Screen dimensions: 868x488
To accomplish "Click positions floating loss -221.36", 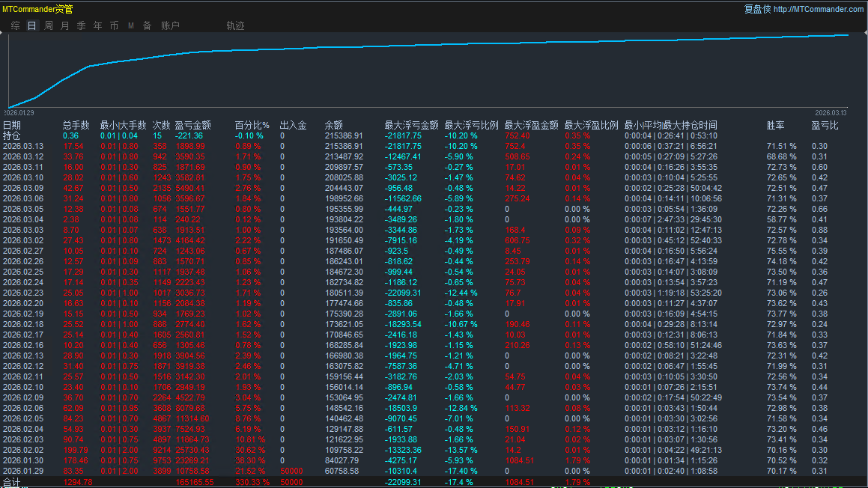I will coord(189,135).
